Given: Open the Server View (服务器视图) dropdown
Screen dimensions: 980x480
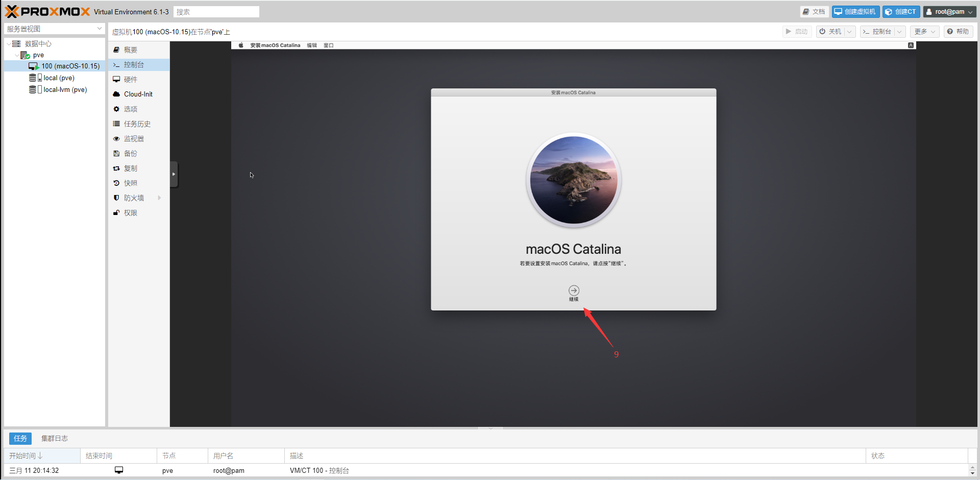Looking at the screenshot, I should [x=54, y=29].
